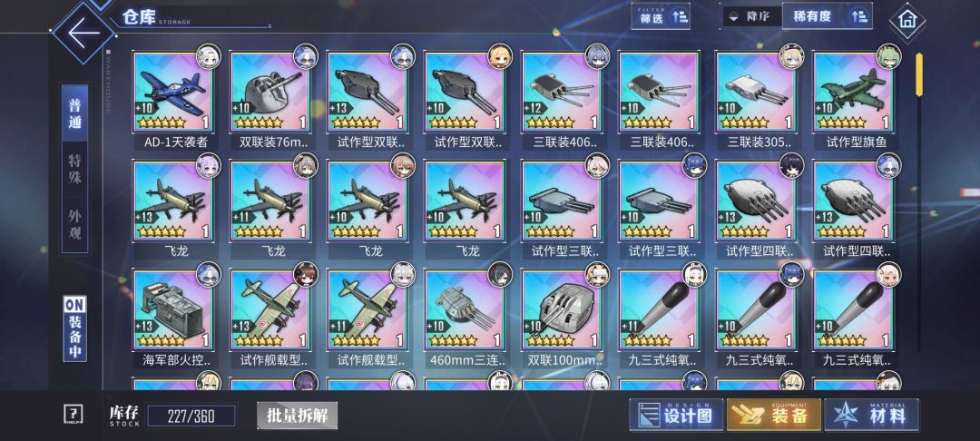Switch to the 外观 side tab
The width and height of the screenshot is (980, 441).
click(x=75, y=225)
